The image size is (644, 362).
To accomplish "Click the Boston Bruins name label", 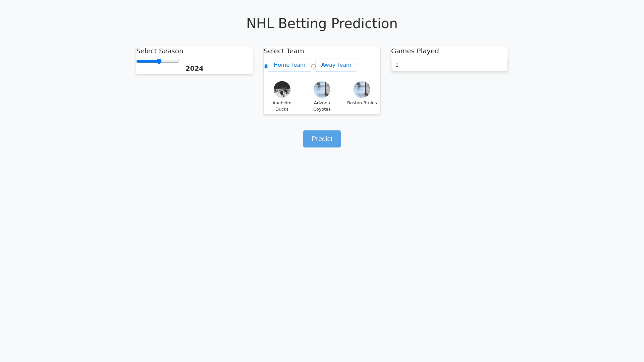I will point(362,103).
